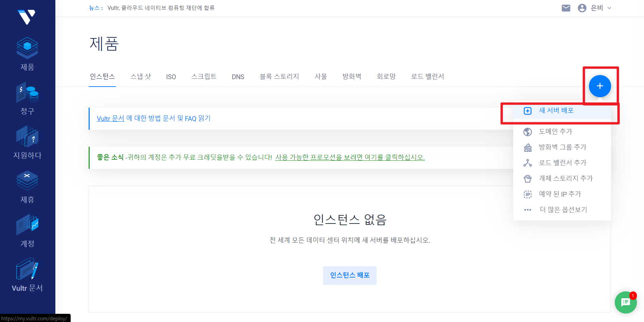
Task: Switch to the 스크립트 tab
Action: [204, 77]
